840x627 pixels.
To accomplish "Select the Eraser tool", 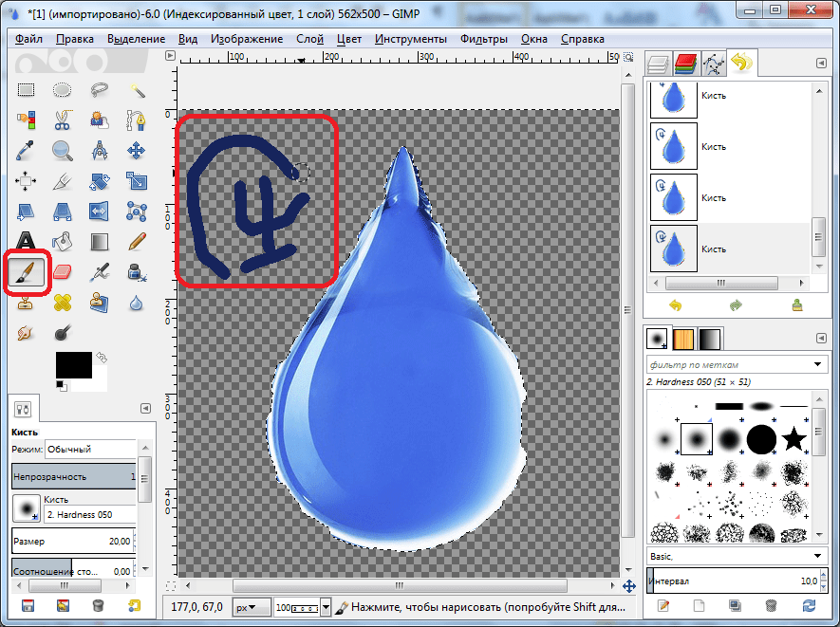I will (63, 272).
